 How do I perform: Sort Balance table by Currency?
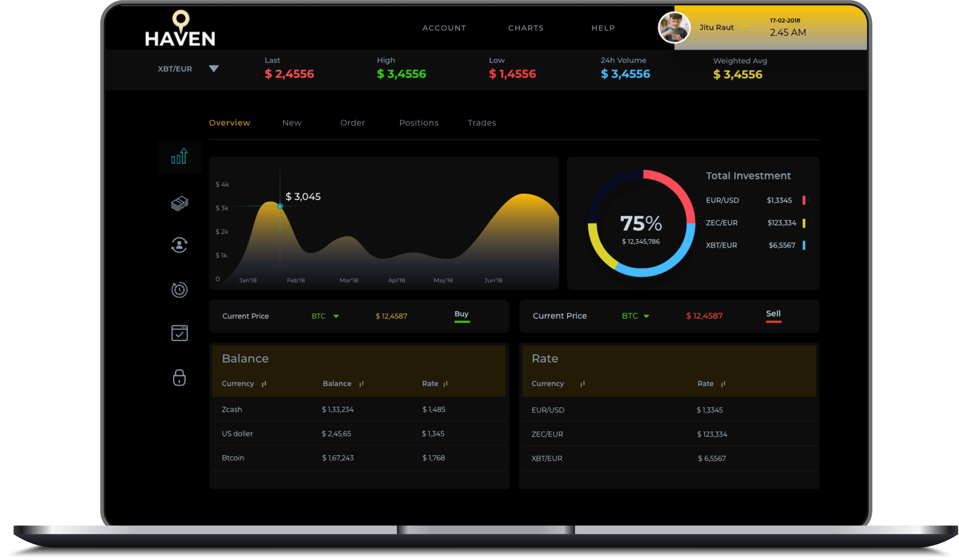pyautogui.click(x=264, y=384)
